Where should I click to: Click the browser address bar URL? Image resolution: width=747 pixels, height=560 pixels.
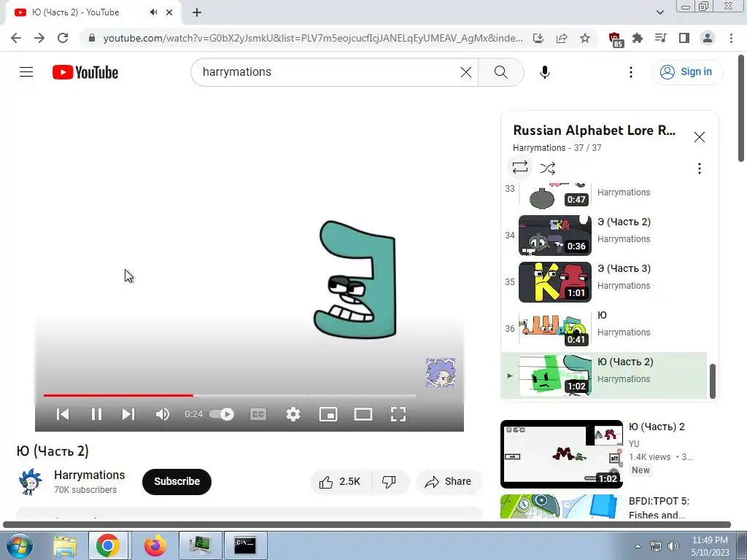[x=312, y=38]
